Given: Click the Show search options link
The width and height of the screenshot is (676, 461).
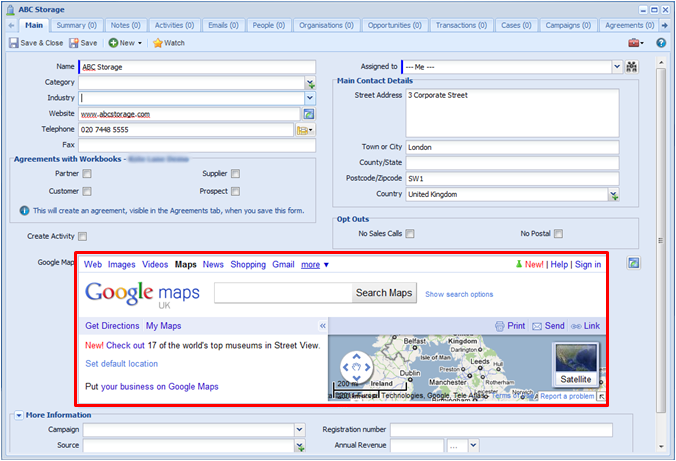Looking at the screenshot, I should (459, 294).
